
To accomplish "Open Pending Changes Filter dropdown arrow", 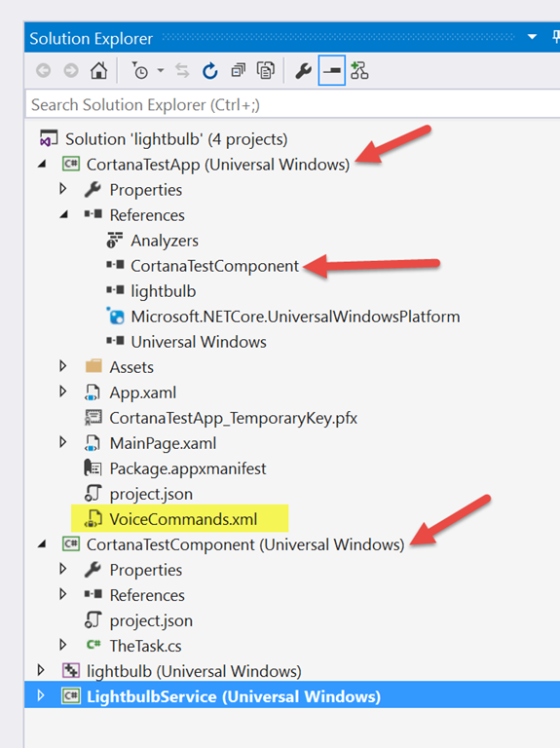I will (x=161, y=70).
